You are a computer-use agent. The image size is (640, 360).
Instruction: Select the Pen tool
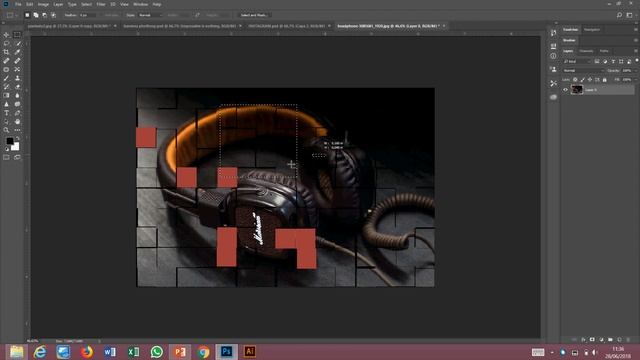pyautogui.click(x=17, y=113)
